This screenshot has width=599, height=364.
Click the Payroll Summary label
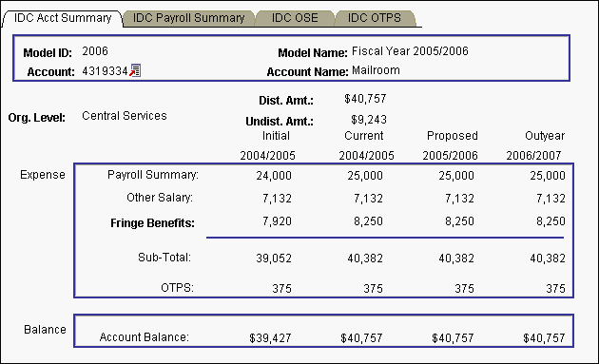153,175
